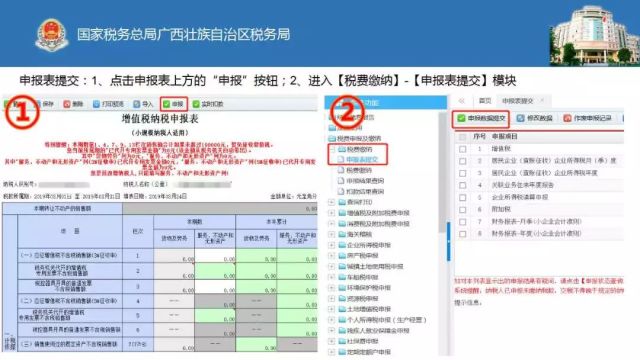Expand the 消费税及附加税费申报 node
Viewport: 640px width, 360px height.
331,224
